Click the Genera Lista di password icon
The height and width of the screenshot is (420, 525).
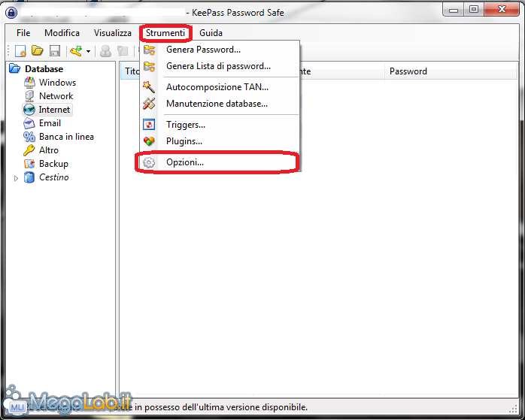pyautogui.click(x=149, y=66)
